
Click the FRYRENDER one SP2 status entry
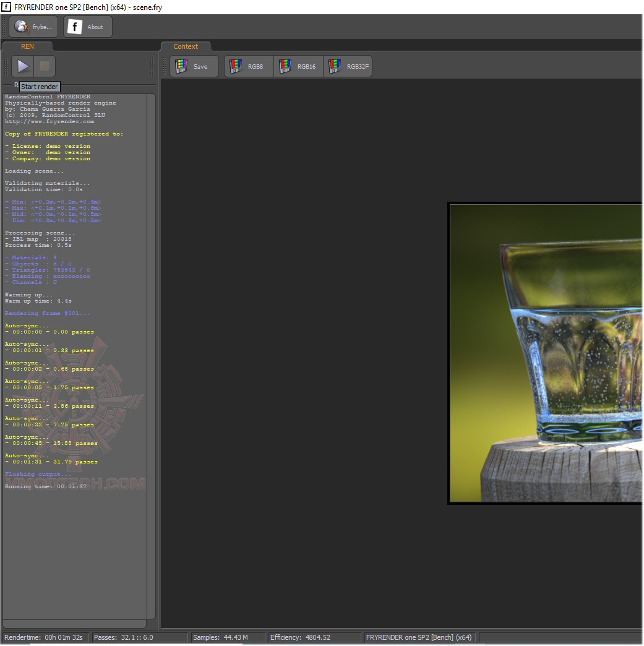tap(419, 637)
